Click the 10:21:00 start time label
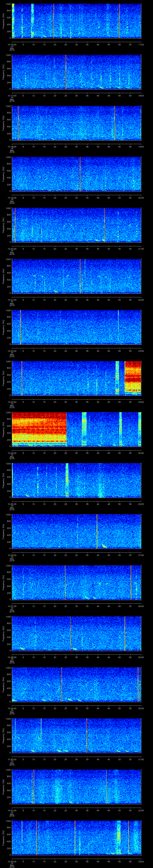Image resolution: width=153 pixels, height=868 pixels. coord(12,300)
